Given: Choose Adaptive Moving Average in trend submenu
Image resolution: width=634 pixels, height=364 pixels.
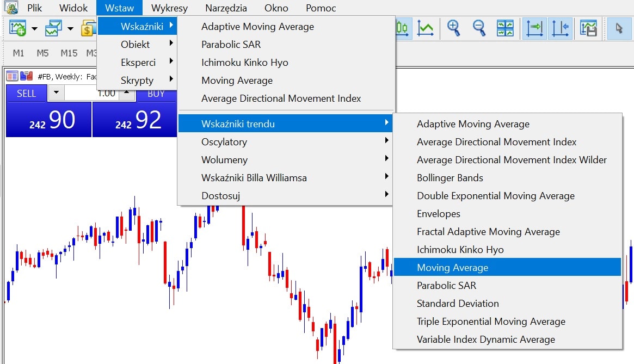Looking at the screenshot, I should point(507,124).
